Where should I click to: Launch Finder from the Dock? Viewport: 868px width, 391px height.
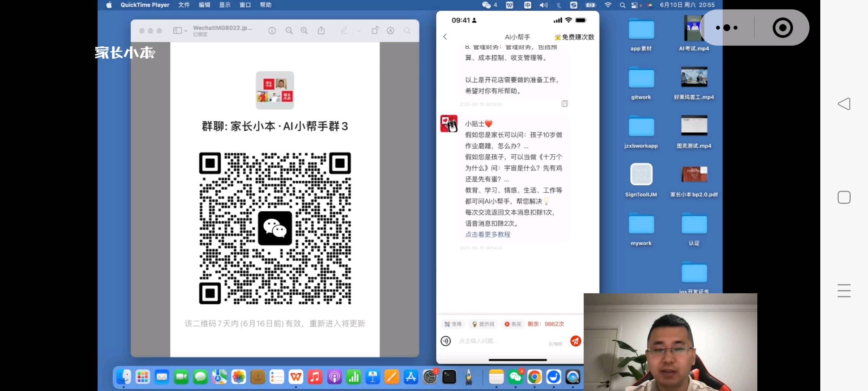(x=123, y=377)
